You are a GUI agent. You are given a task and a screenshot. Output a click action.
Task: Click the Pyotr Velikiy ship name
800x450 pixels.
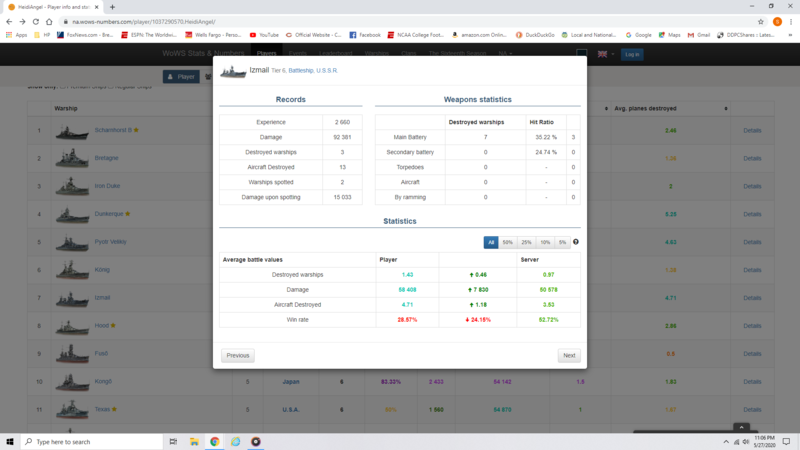tap(110, 242)
